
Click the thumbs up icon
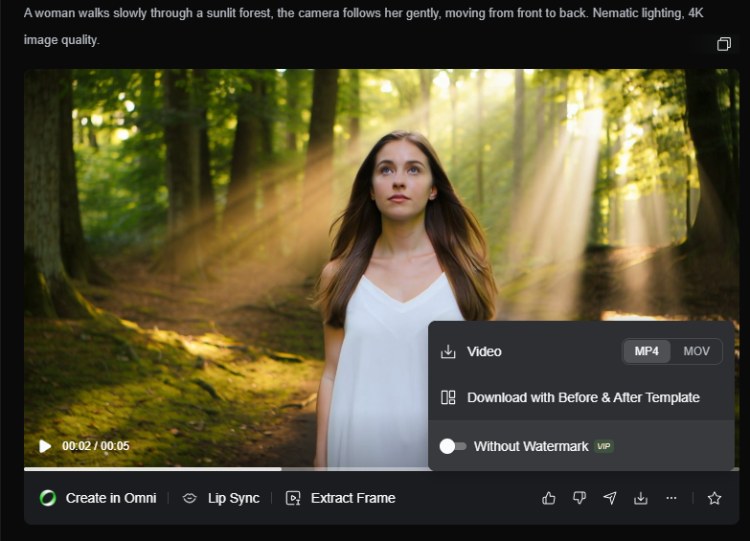548,498
